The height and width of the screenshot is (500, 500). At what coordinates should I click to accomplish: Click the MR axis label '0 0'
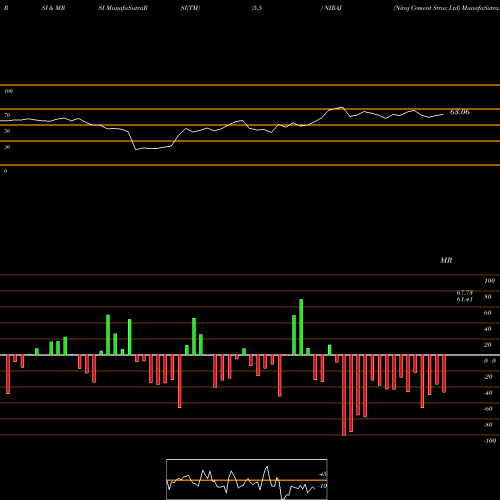pos(490,361)
